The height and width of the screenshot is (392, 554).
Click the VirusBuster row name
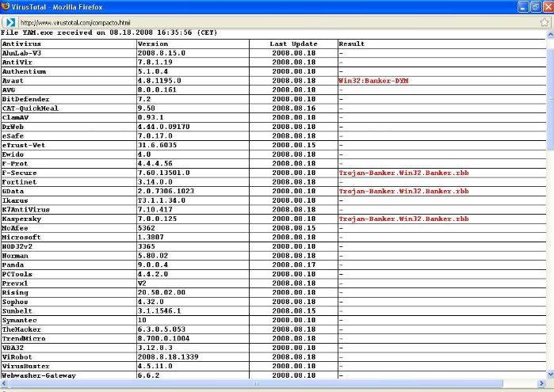26,366
